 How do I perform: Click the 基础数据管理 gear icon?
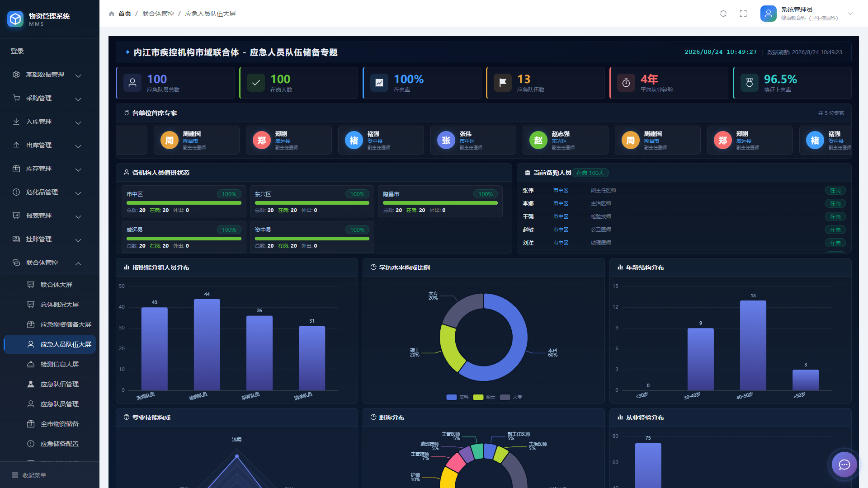16,75
